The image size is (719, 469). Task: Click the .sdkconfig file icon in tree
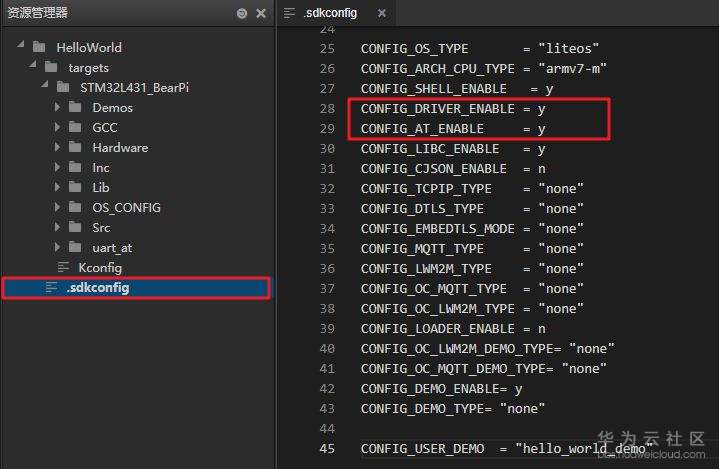(x=51, y=287)
